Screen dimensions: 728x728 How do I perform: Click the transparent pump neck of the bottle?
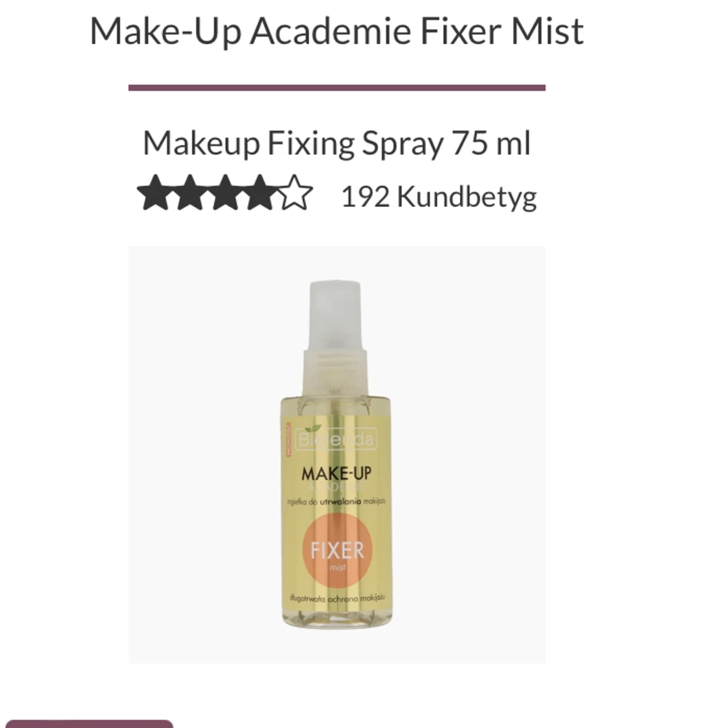[335, 372]
